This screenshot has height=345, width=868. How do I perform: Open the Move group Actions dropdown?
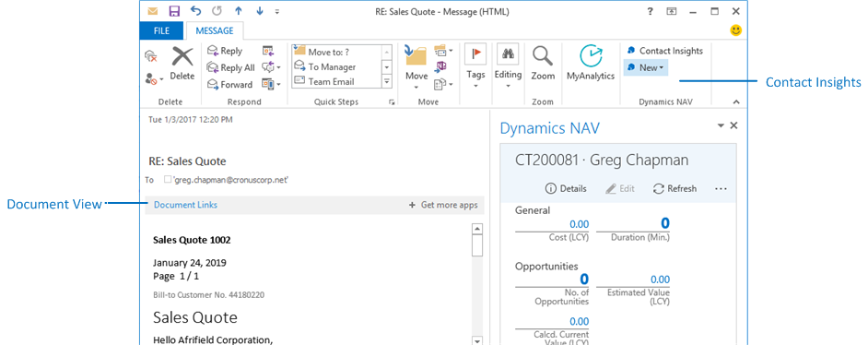pos(443,84)
